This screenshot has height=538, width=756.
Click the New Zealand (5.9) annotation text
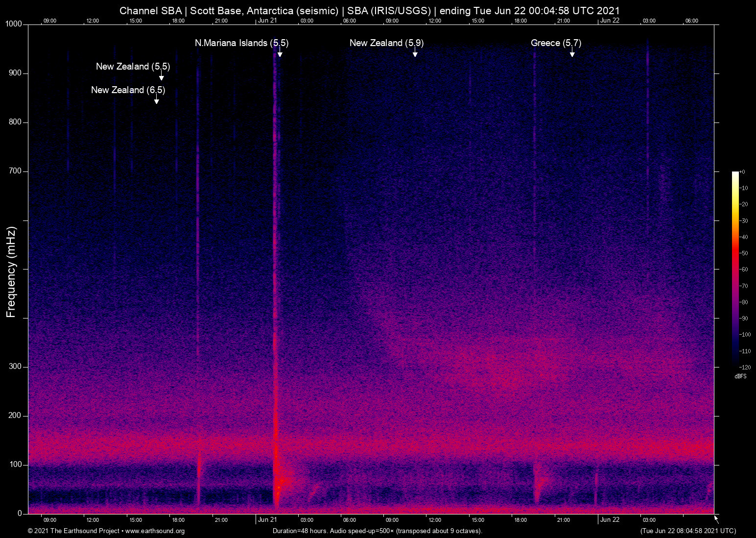click(x=386, y=43)
